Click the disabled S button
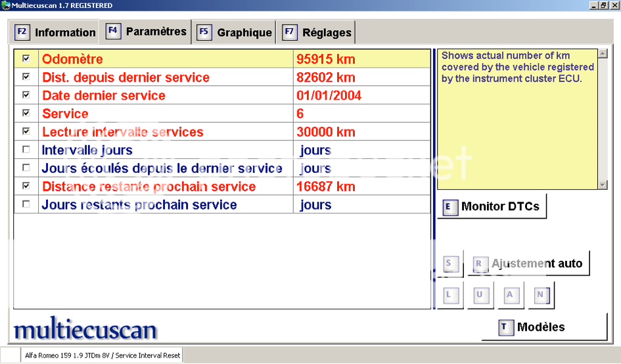Image resolution: width=621 pixels, height=364 pixels. 451,263
